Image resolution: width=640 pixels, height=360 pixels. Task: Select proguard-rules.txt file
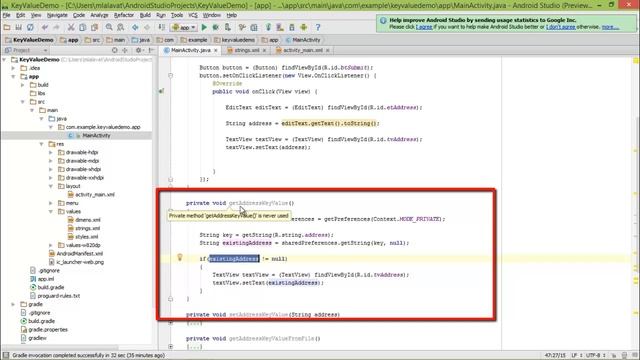(58, 296)
